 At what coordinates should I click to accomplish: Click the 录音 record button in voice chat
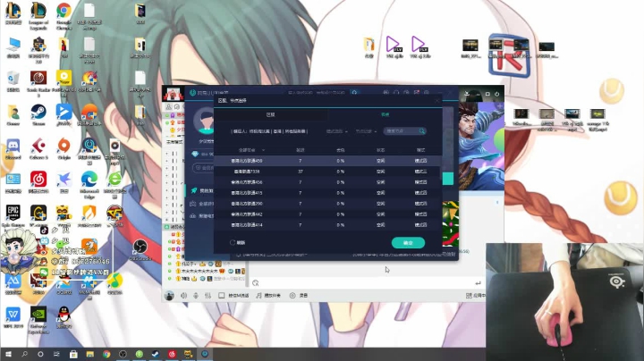coord(299,296)
